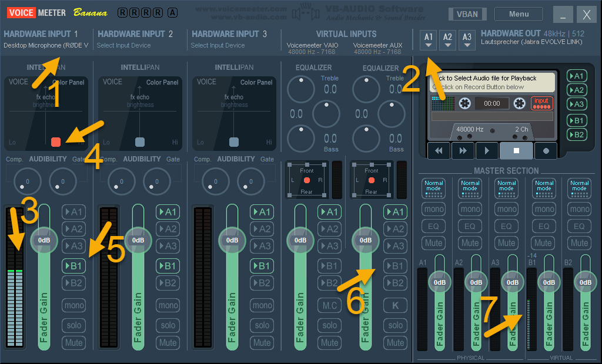Switch B2 bus Normal mode selector
The height and width of the screenshot is (364, 602).
pos(579,188)
